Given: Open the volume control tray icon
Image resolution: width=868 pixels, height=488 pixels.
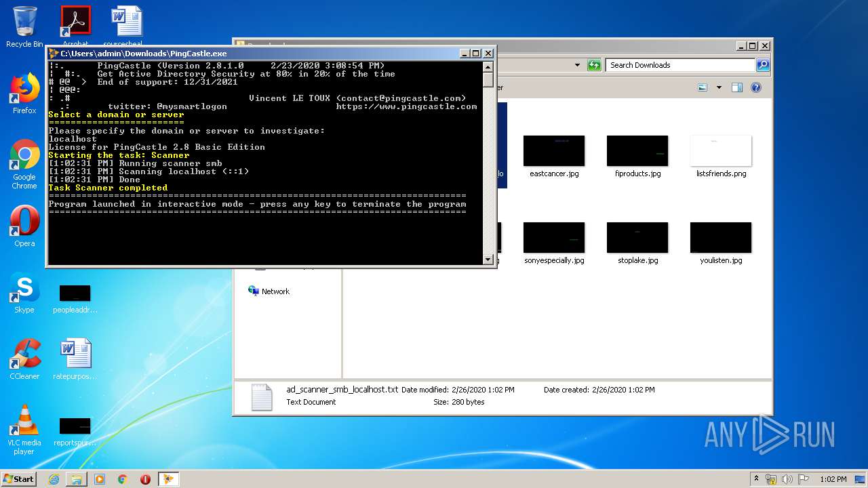Looking at the screenshot, I should pos(789,479).
